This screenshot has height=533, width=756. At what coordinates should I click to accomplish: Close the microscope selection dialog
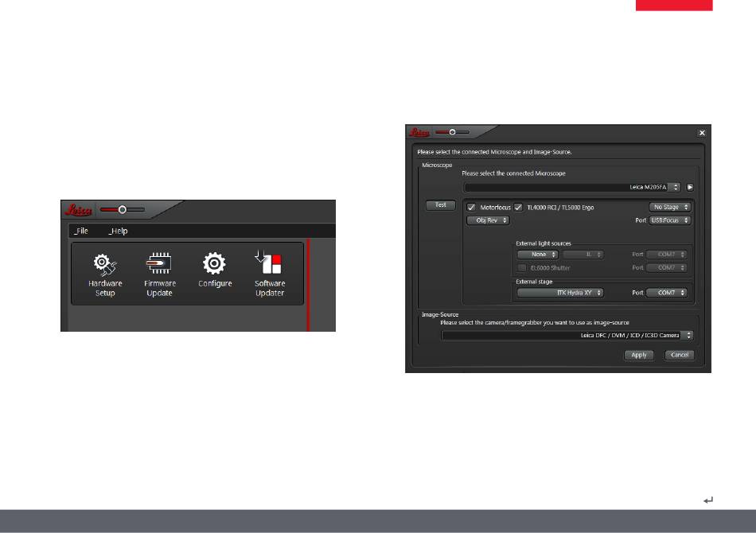(x=701, y=133)
